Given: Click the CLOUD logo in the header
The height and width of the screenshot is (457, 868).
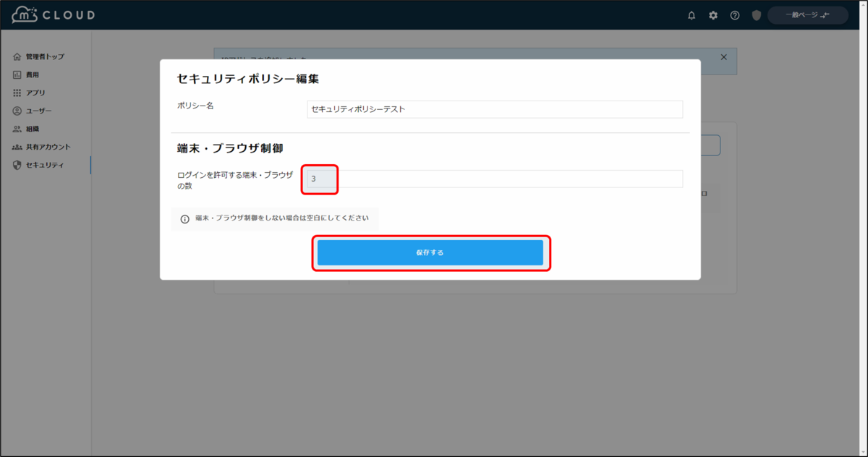Looking at the screenshot, I should point(51,14).
